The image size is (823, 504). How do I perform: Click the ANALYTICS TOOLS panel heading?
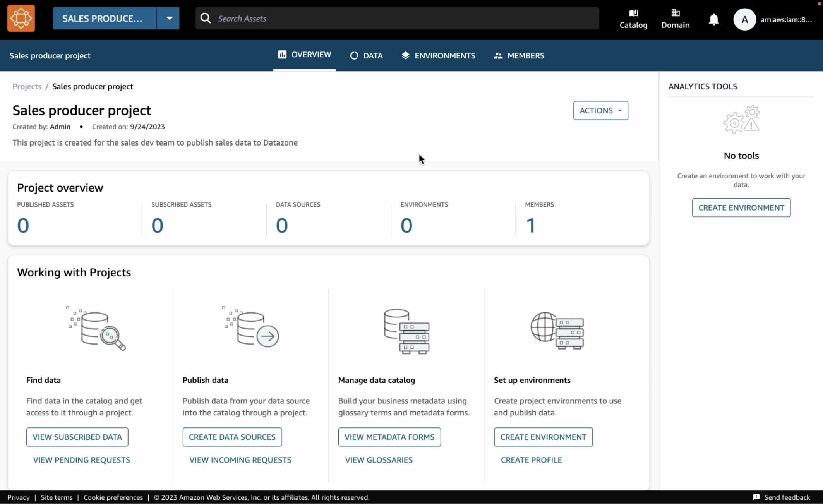point(703,86)
